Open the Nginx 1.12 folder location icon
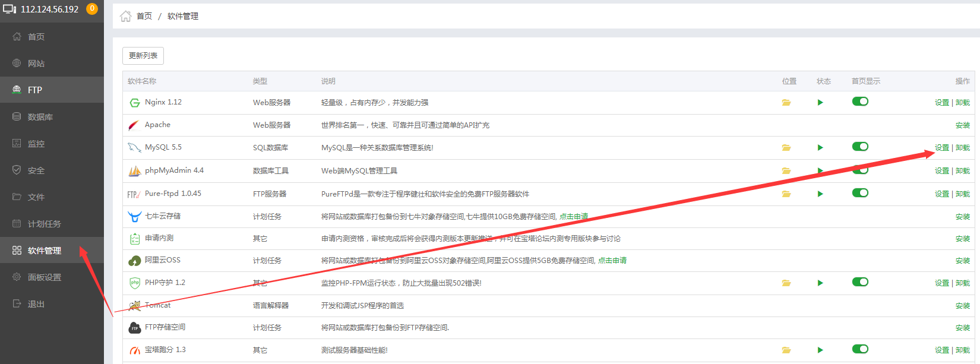This screenshot has width=980, height=364. pos(786,103)
